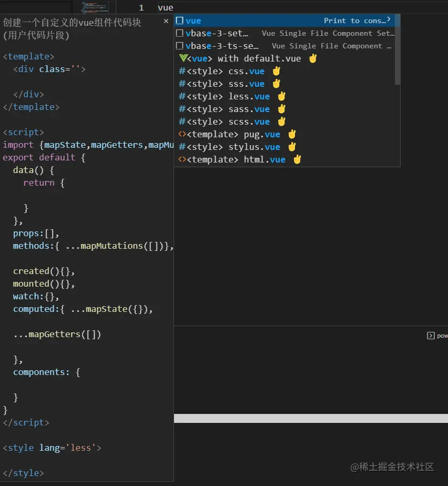Click hash icon of sss.vue row
The width and height of the screenshot is (448, 486).
click(182, 84)
